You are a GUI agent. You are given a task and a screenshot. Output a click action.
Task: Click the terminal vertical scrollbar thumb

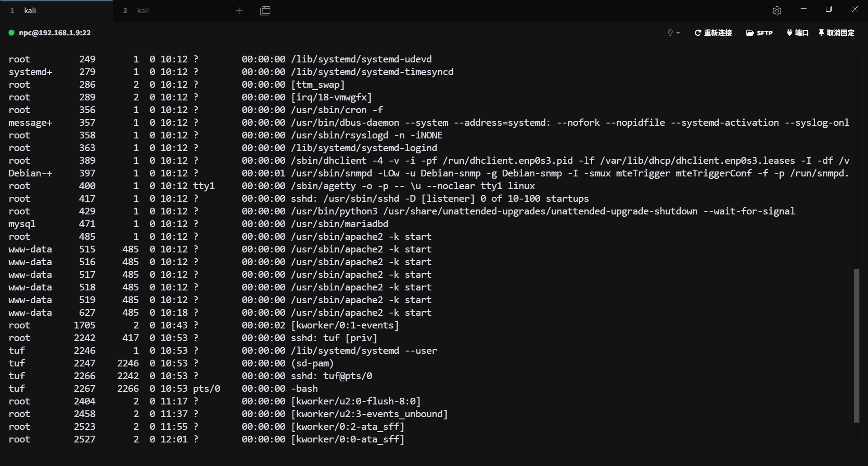856,345
